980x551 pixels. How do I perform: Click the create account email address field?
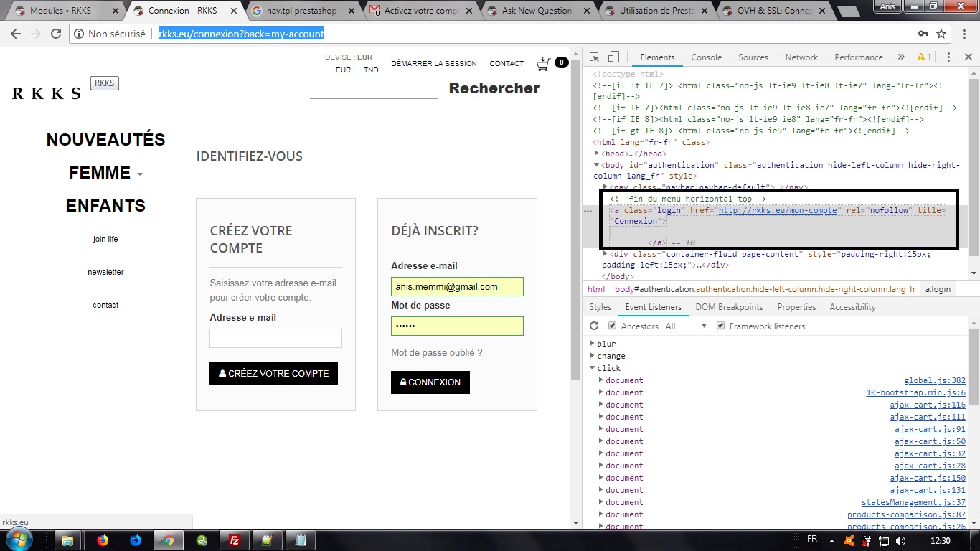coord(275,338)
